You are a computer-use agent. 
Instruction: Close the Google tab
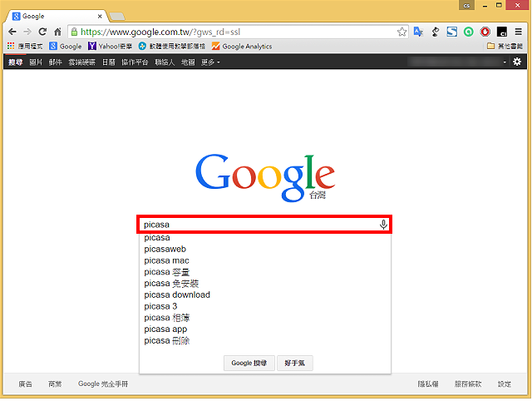click(x=100, y=16)
